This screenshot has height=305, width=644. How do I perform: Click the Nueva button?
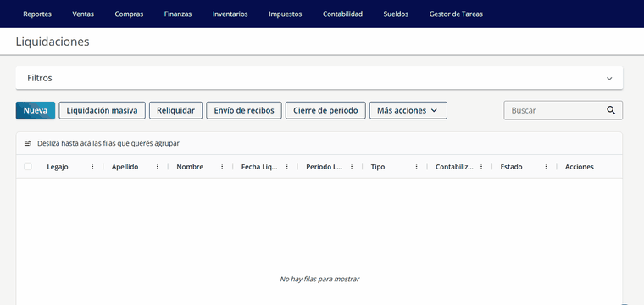pos(36,110)
